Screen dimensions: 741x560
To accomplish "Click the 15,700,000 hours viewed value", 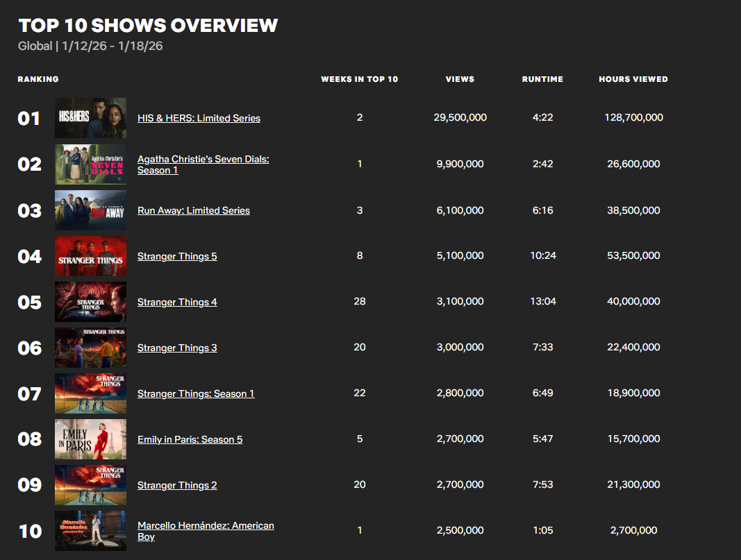I will [634, 439].
